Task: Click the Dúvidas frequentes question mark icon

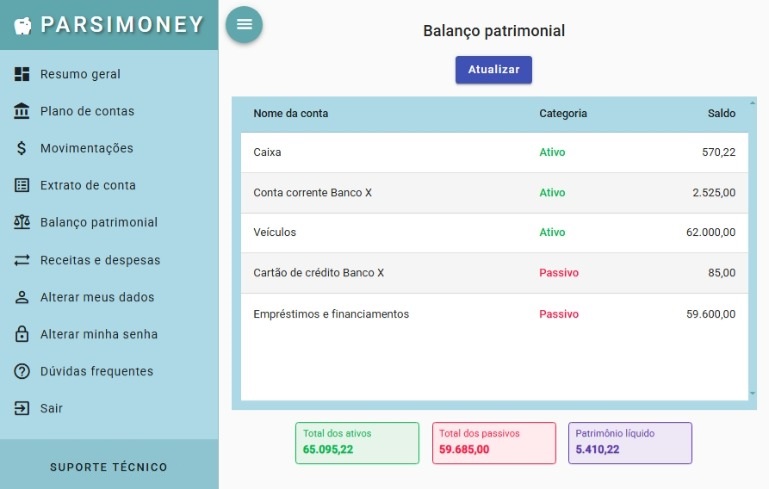Action: pyautogui.click(x=22, y=371)
